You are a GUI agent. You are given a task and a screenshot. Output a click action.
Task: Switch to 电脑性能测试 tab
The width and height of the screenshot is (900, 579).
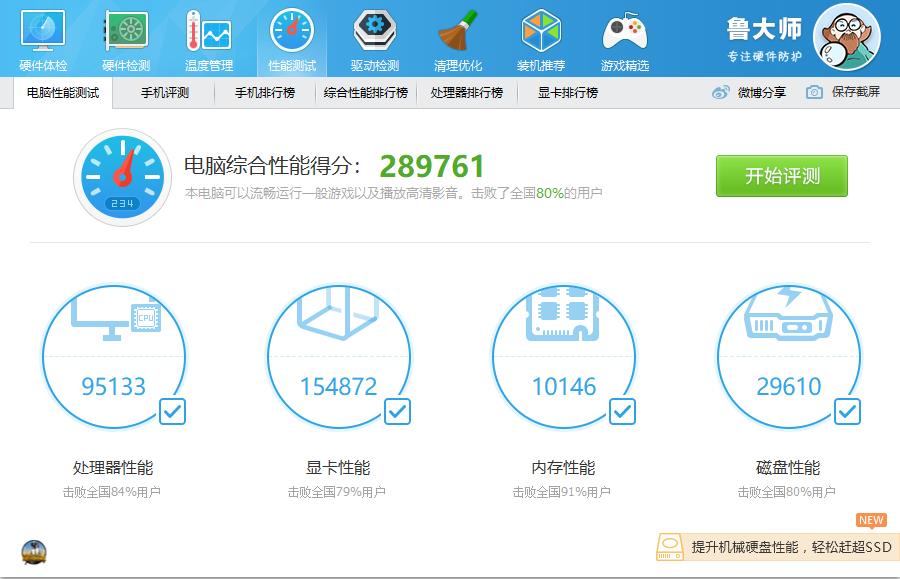tap(63, 92)
